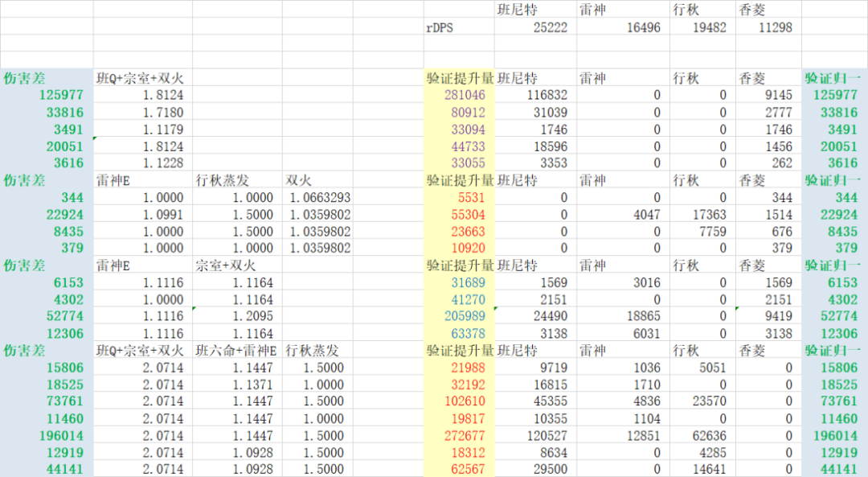Click the 班六命+雷神E column header
The image size is (868, 477).
pyautogui.click(x=235, y=350)
